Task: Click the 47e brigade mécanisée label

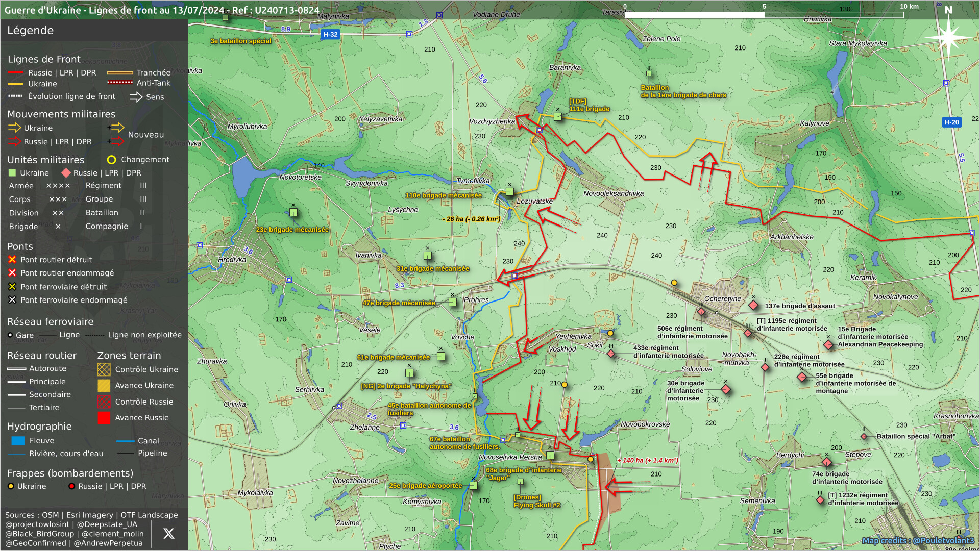Action: pos(399,303)
